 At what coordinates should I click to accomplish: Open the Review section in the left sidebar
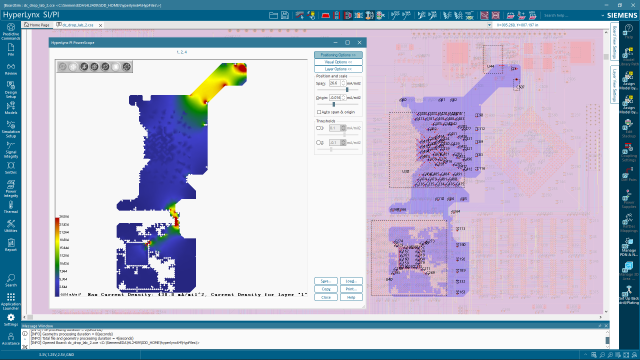tap(11, 69)
